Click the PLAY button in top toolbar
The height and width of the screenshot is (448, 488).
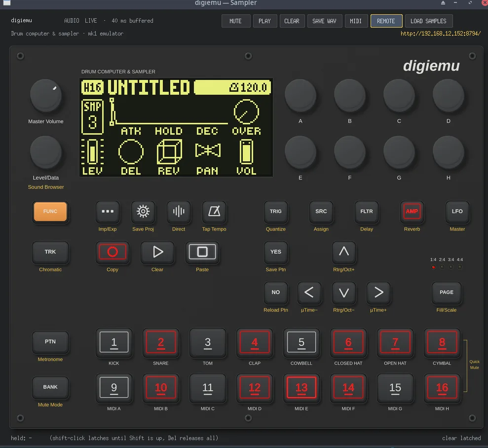click(264, 21)
